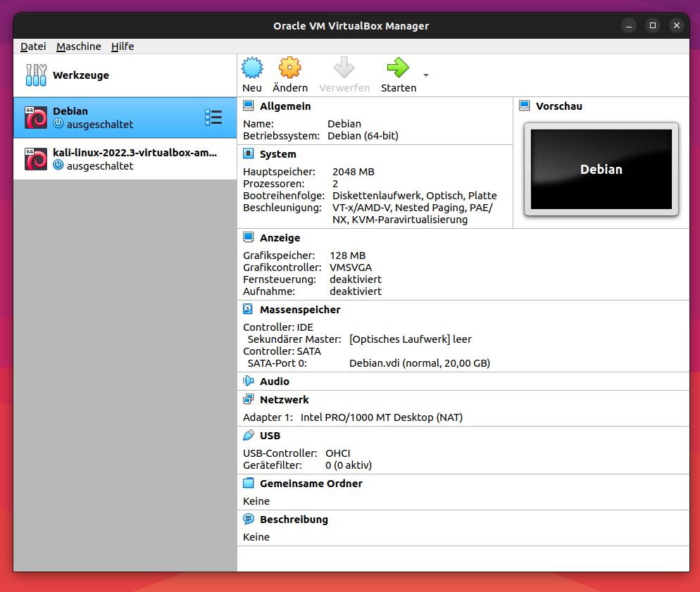The image size is (700, 592).
Task: Click the Werkzeuge tools icon
Action: coord(36,75)
